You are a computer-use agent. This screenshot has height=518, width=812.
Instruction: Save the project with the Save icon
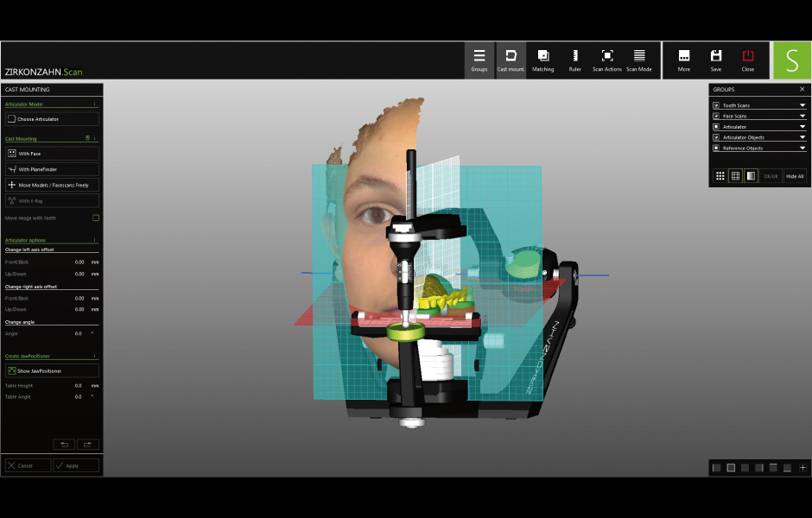point(716,60)
